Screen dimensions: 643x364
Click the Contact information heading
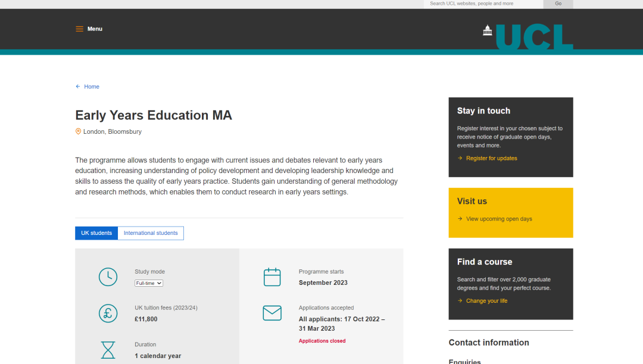489,343
